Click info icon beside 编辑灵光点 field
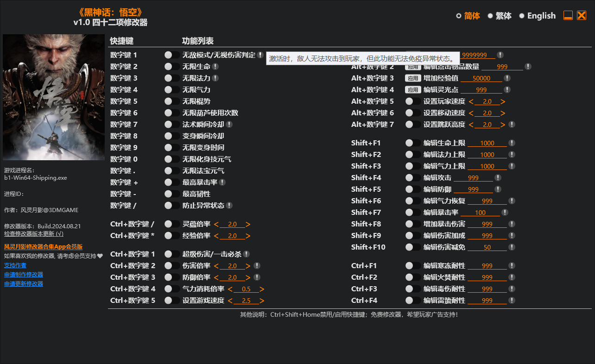 [507, 89]
